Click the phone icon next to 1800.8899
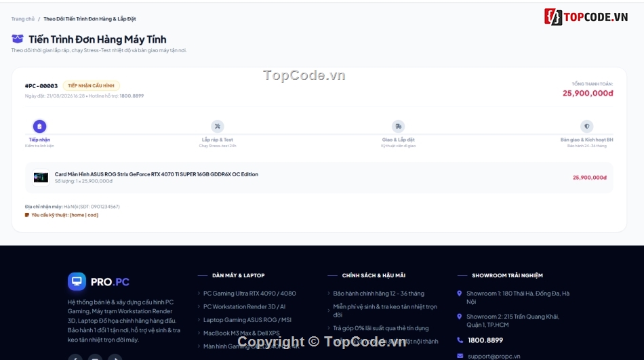The image size is (644, 360). (460, 340)
